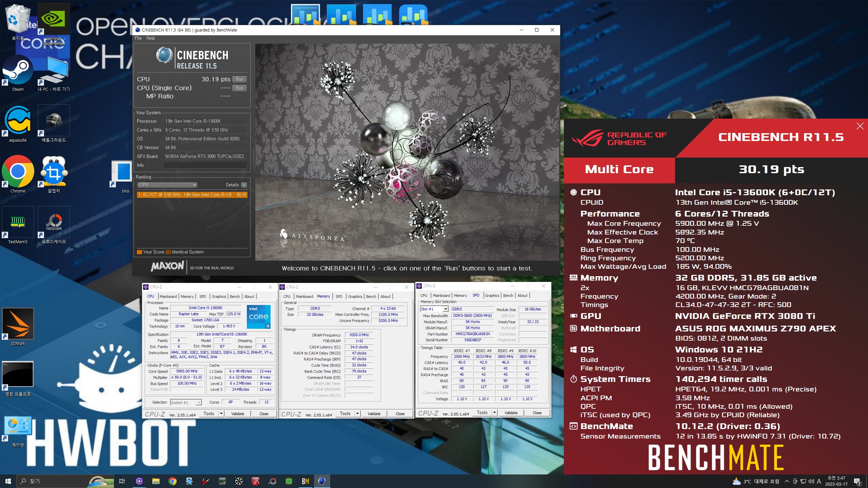868x488 pixels.
Task: Click the Cinebench taskbar icon
Action: [322, 481]
